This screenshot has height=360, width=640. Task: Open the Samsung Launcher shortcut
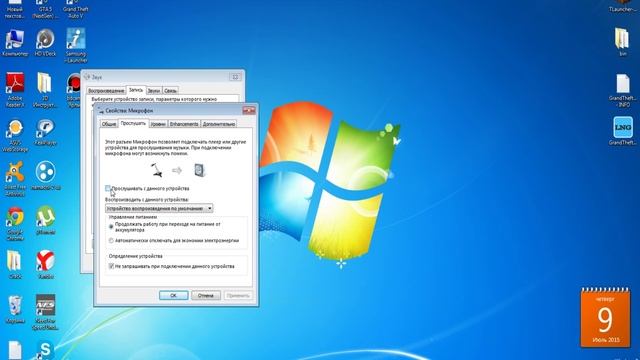(x=76, y=45)
